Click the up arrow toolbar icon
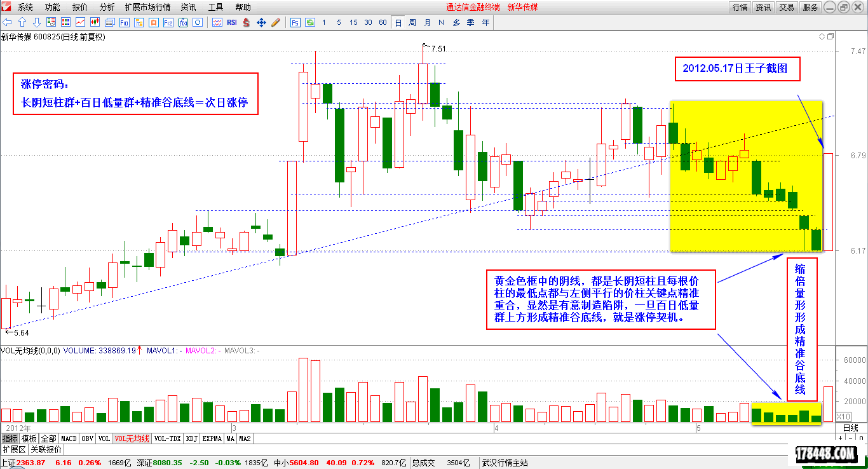The width and height of the screenshot is (868, 469). click(22, 22)
